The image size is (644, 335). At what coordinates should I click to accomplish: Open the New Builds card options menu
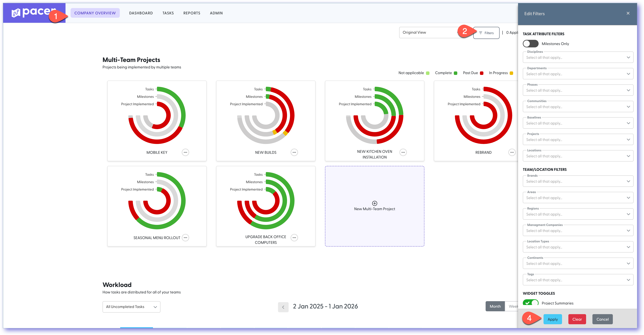click(x=294, y=152)
